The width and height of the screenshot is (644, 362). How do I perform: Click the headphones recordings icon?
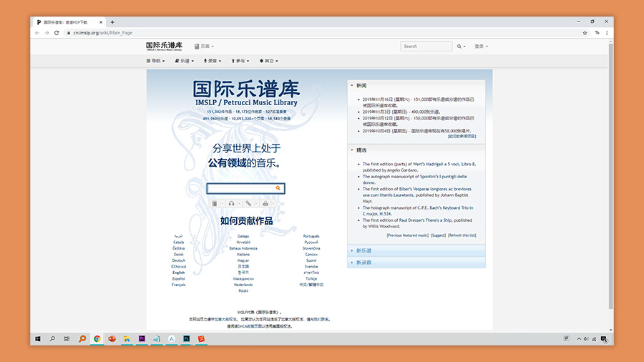coord(232,204)
